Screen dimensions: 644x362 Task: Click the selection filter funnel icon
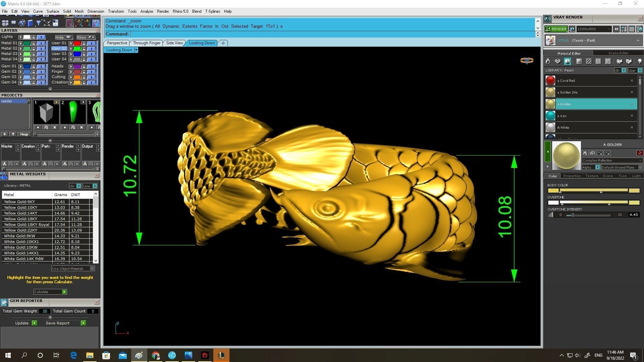(38, 23)
